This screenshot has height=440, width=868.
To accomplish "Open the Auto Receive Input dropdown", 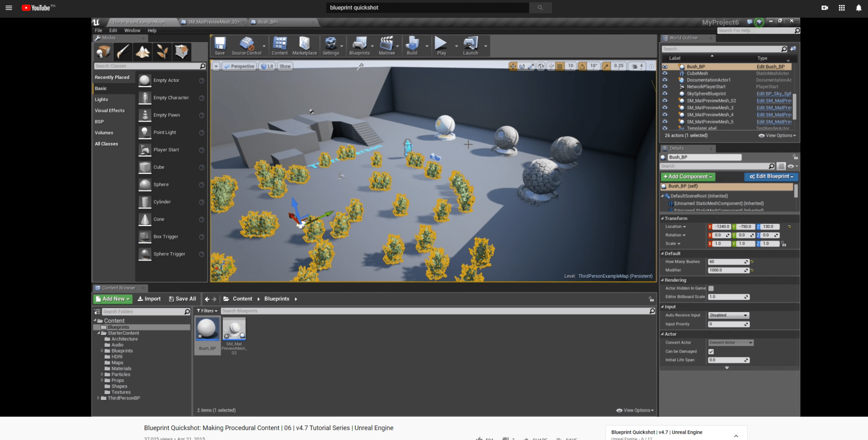I will pos(729,315).
